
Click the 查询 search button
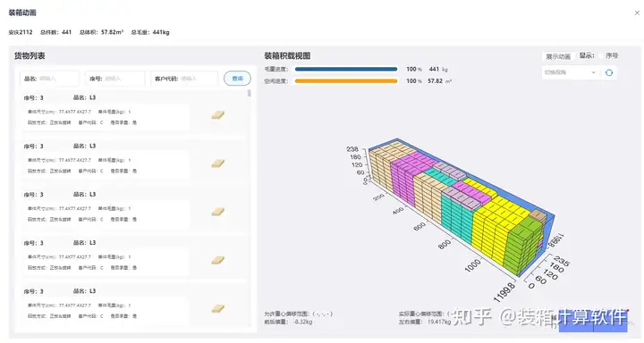(x=237, y=79)
